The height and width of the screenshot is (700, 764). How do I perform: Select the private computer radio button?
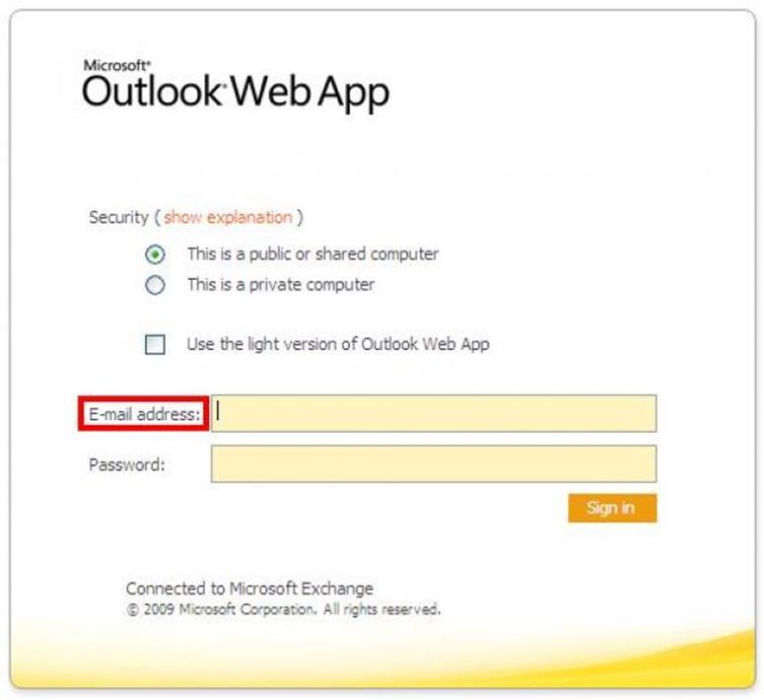[155, 285]
